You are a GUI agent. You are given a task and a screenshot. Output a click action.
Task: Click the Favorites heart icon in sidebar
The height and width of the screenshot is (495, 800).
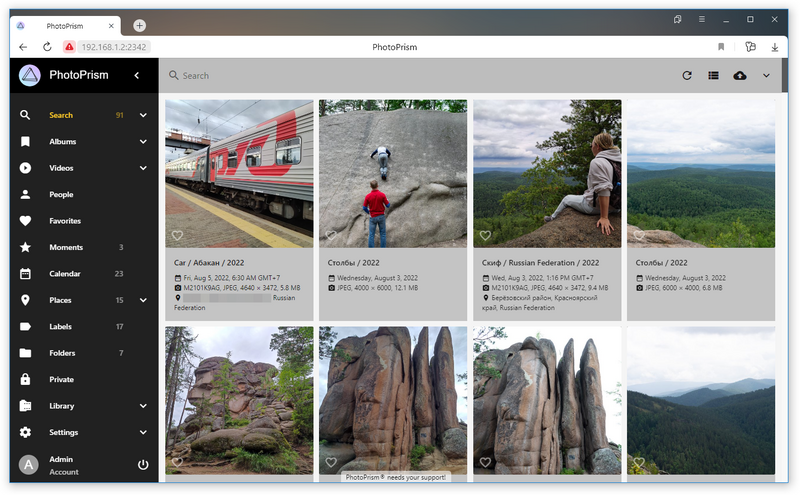[25, 221]
